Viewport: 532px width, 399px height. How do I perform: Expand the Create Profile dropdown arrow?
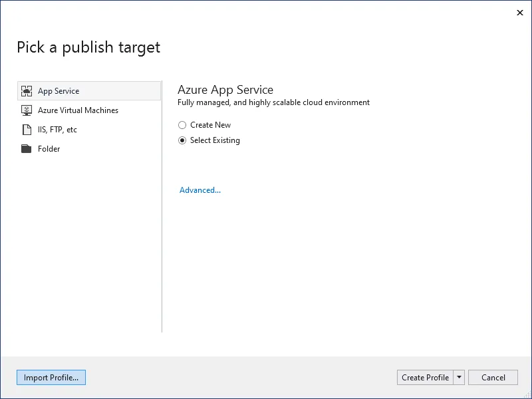[459, 378]
